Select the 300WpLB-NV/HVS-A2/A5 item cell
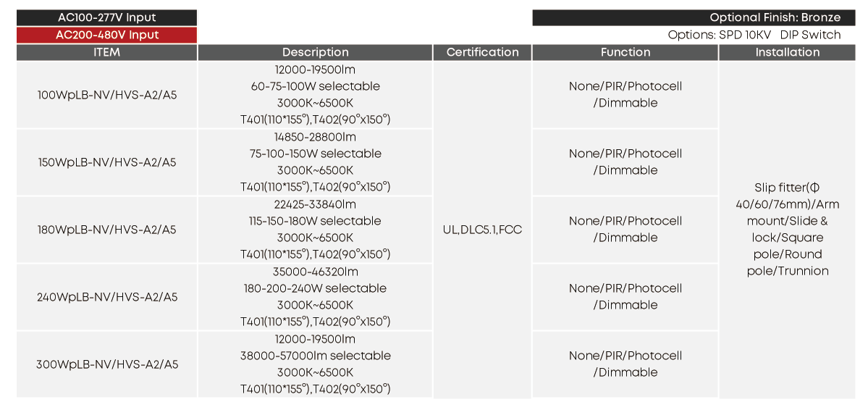The width and height of the screenshot is (868, 410). 106,364
